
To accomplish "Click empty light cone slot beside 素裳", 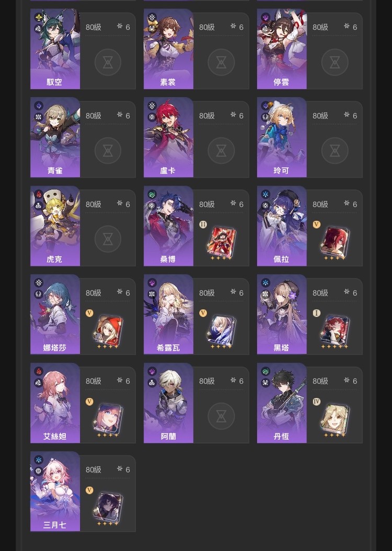I will click(221, 62).
